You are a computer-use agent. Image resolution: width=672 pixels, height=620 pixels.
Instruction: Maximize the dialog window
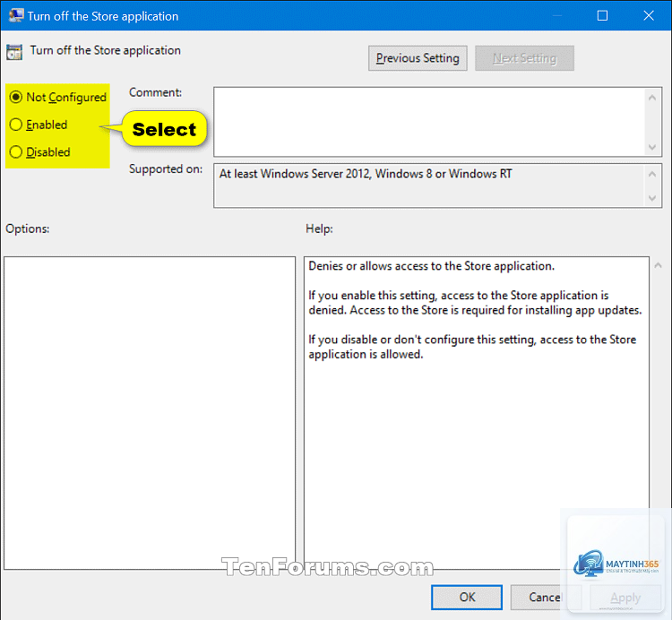602,16
